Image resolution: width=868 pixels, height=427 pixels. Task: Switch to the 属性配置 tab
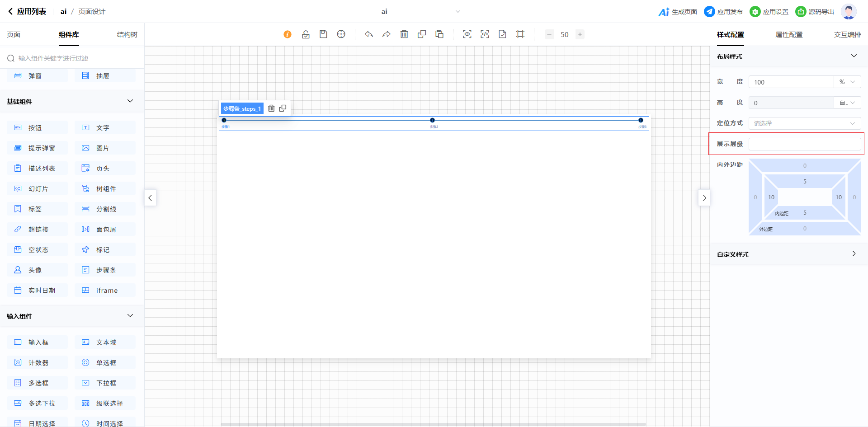pos(789,35)
